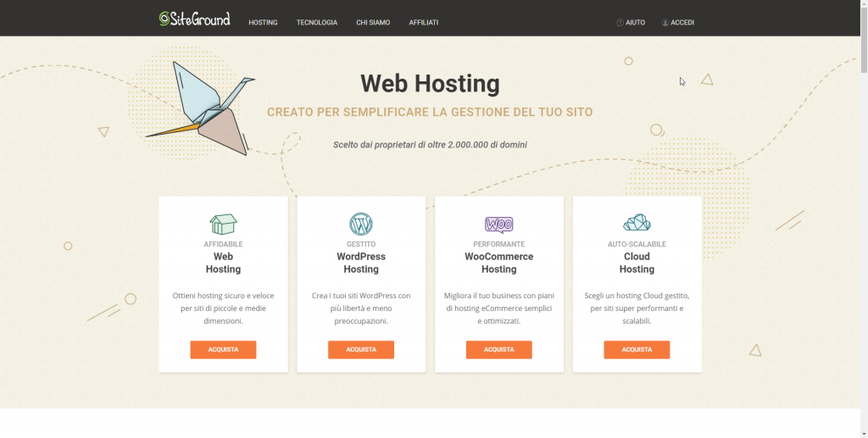Click the user account icon

coord(665,23)
